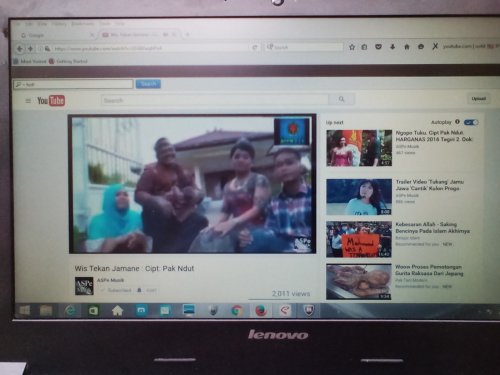Open File Explorer from taskbar

click(46, 311)
